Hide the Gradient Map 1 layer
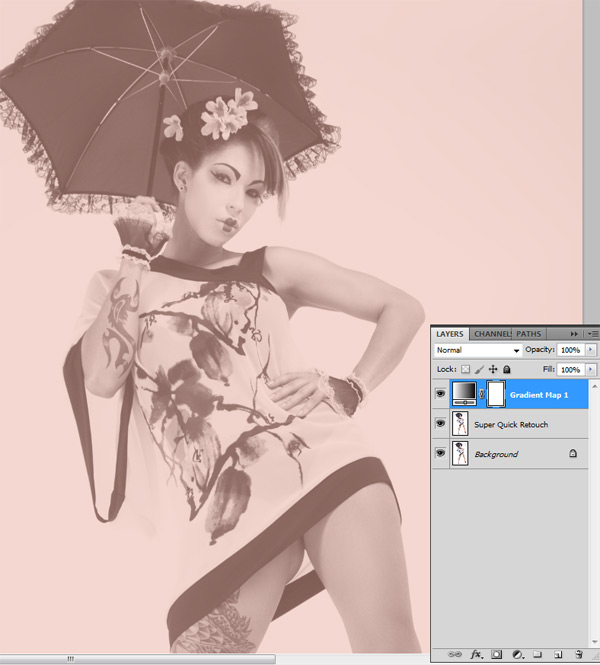Image resolution: width=600 pixels, height=665 pixels. point(441,394)
